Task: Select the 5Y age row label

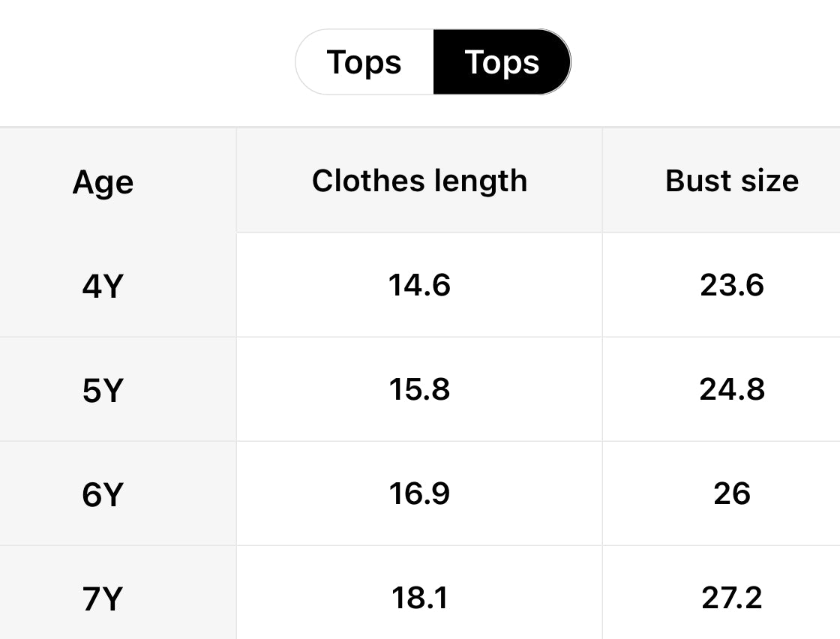Action: click(102, 390)
